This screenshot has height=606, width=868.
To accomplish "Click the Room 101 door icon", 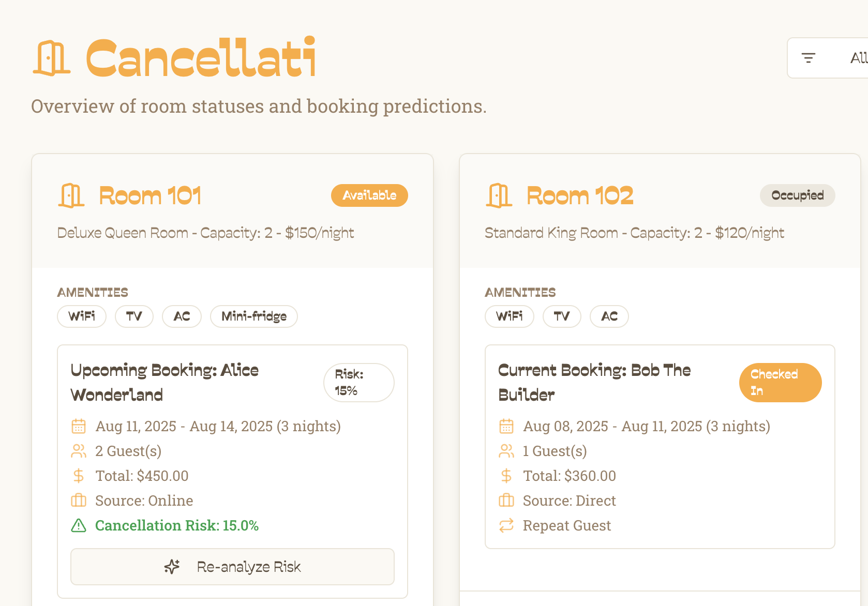I will pos(71,195).
